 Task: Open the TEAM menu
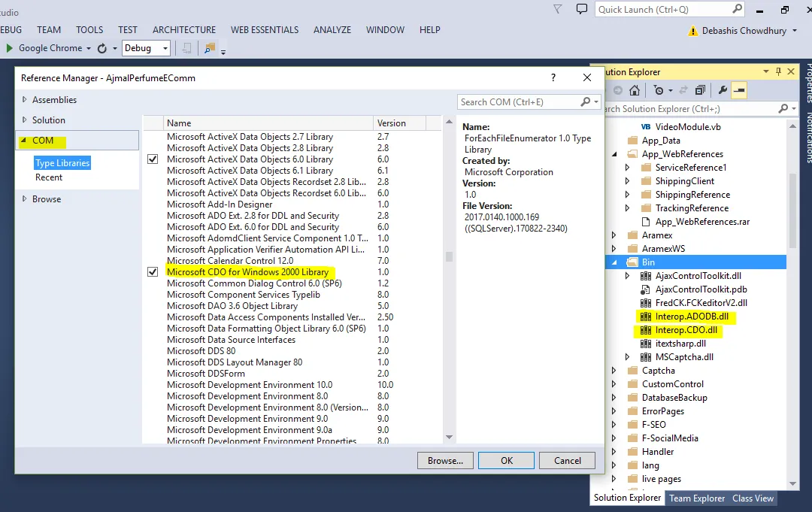pyautogui.click(x=49, y=30)
